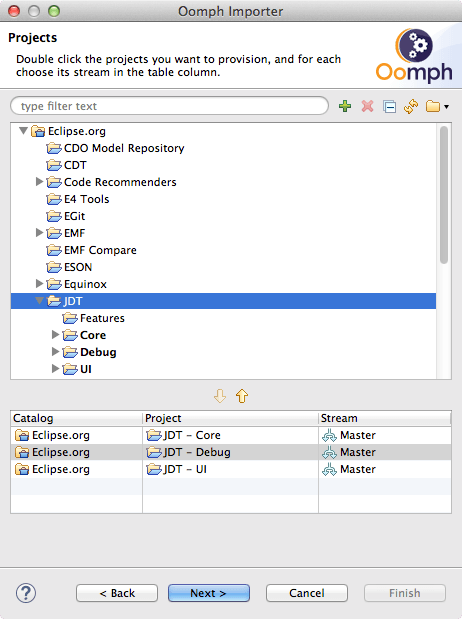Click the down arrow to add project
The width and height of the screenshot is (462, 619).
click(220, 396)
